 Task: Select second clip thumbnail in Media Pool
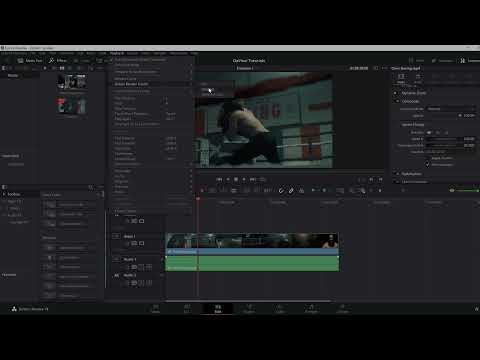point(71,106)
